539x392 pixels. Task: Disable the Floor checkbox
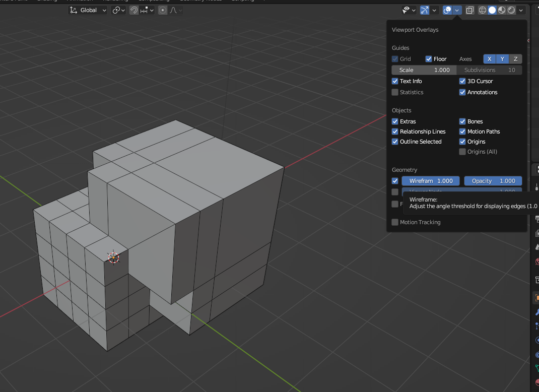click(x=429, y=59)
